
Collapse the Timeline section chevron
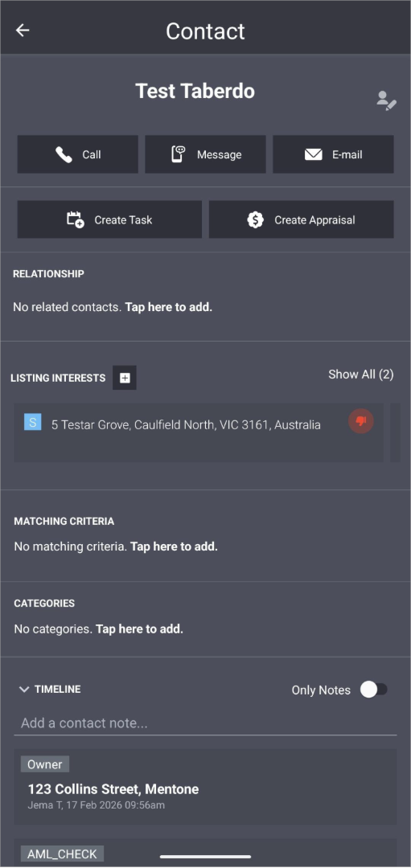point(24,690)
